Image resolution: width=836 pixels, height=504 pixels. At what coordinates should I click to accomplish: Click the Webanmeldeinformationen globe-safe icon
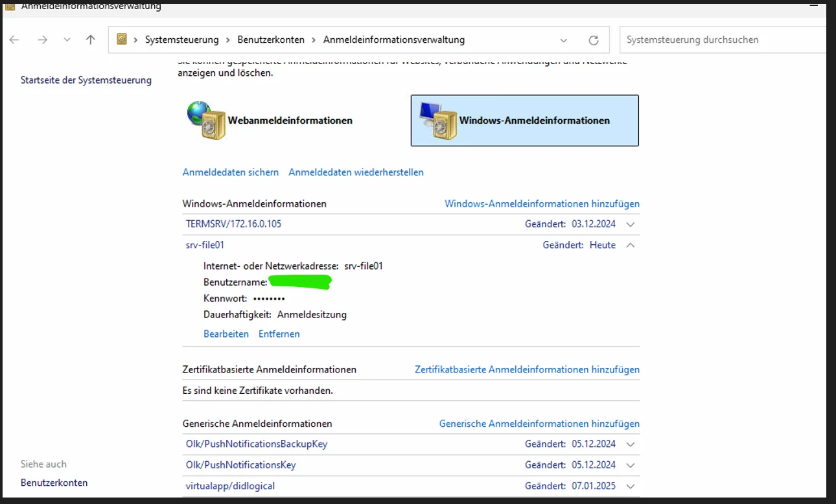click(207, 120)
